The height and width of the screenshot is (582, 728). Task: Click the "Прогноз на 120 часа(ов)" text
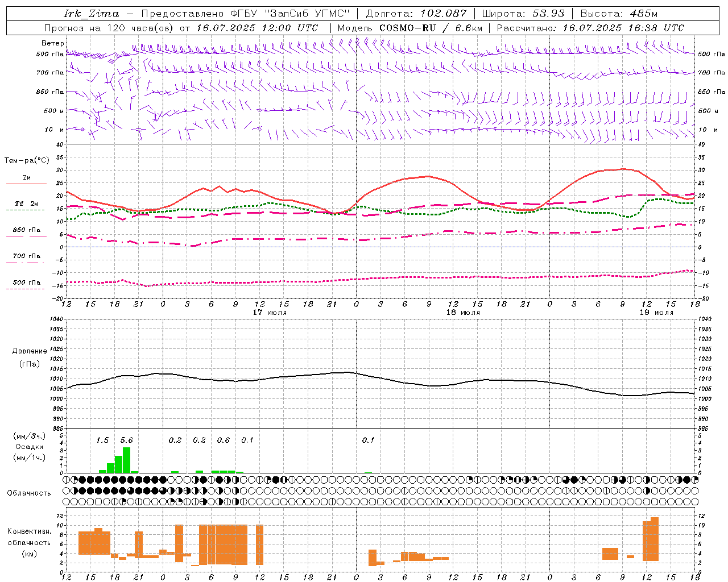(110, 28)
